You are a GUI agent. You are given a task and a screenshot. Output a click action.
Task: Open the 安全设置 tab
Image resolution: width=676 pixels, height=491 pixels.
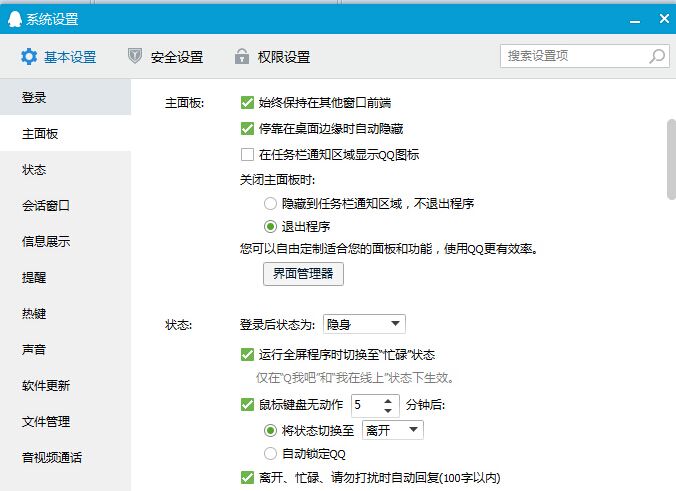(x=166, y=57)
